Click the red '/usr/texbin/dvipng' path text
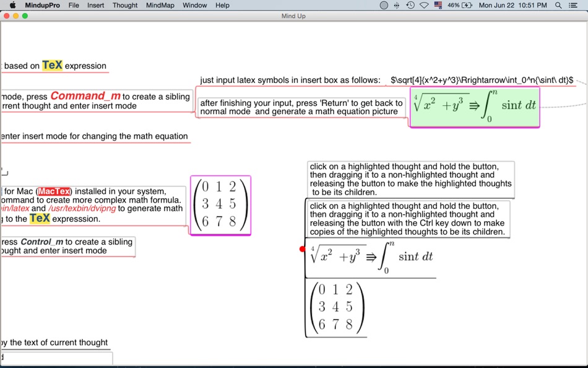Viewport: 588px width, 368px height. 82,208
